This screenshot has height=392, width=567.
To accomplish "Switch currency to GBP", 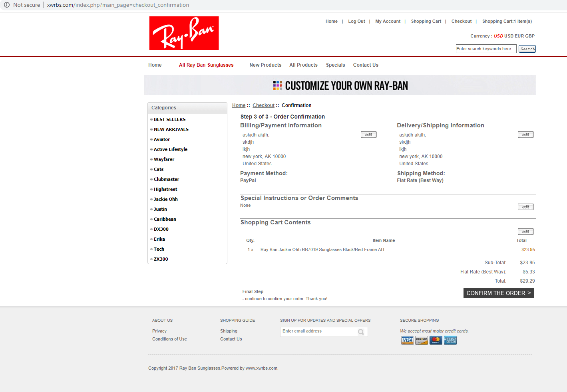I will click(530, 36).
